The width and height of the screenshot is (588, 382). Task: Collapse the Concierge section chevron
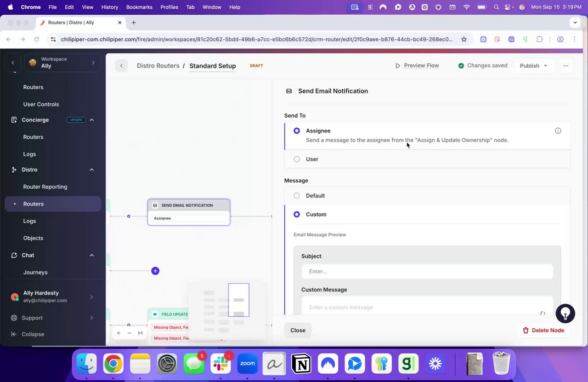pos(92,120)
